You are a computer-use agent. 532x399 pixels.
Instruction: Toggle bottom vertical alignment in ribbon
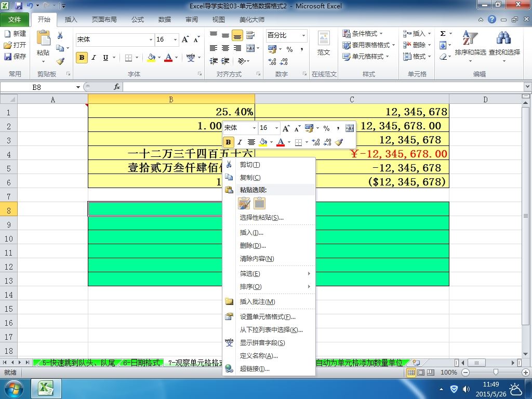(237, 35)
